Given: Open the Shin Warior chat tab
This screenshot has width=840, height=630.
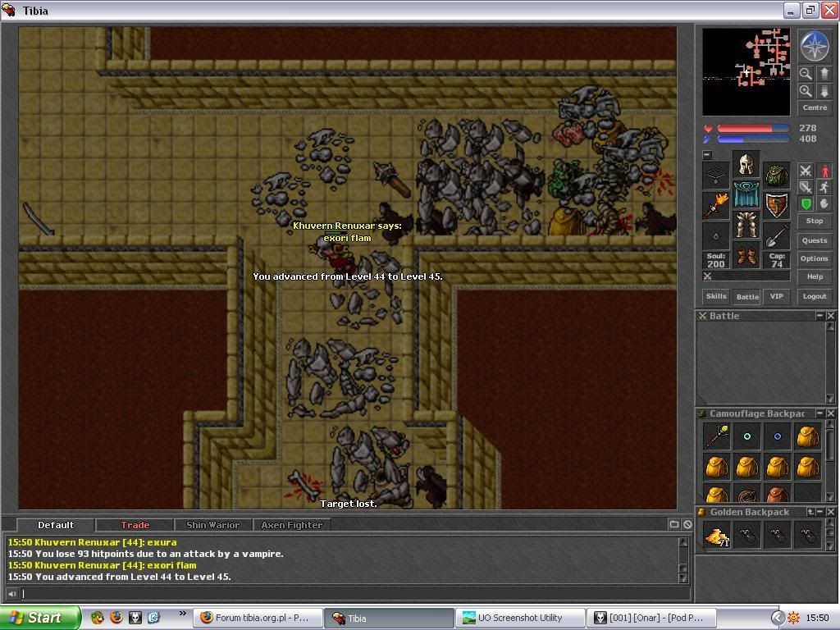Looking at the screenshot, I should point(212,525).
